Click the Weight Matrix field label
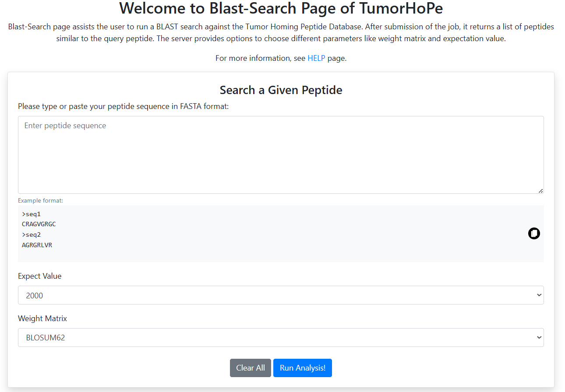Image resolution: width=565 pixels, height=392 pixels. 42,318
